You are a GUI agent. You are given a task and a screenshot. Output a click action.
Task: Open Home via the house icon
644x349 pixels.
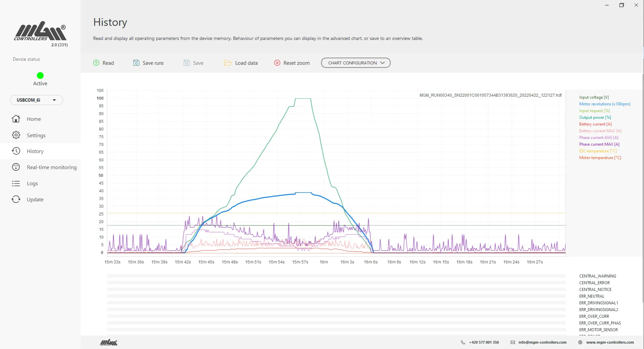point(16,119)
